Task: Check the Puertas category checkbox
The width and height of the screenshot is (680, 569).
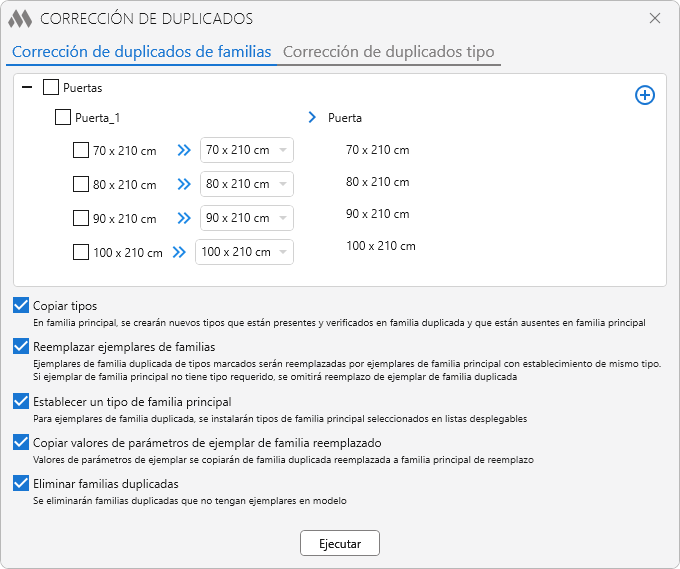Action: tap(51, 88)
